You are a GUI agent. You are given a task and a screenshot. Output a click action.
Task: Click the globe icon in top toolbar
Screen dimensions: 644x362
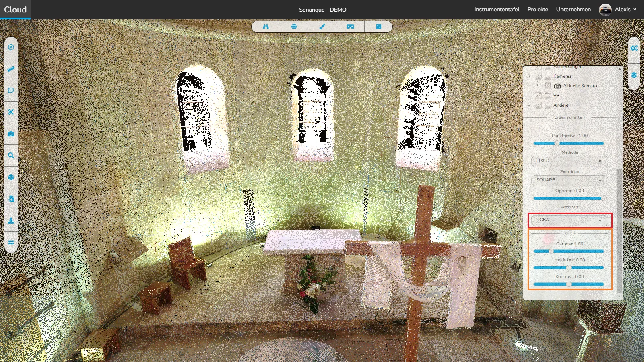point(294,27)
